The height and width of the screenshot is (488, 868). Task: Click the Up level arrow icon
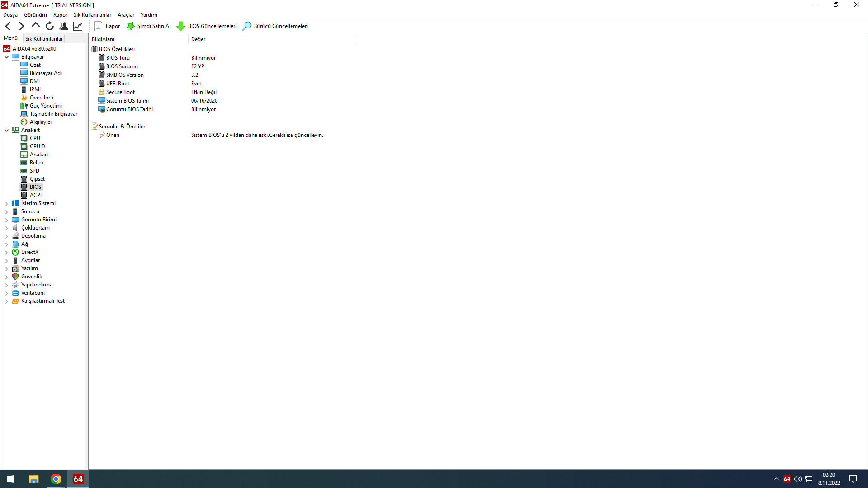coord(35,26)
